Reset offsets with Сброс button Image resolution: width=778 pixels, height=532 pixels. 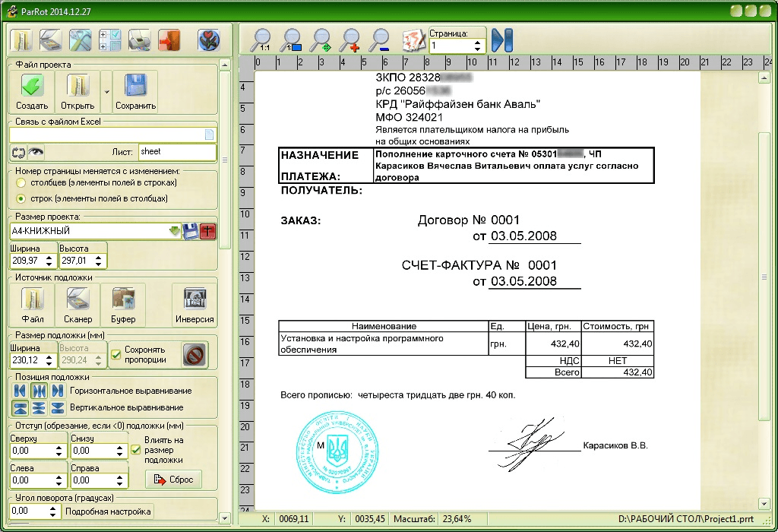click(173, 480)
